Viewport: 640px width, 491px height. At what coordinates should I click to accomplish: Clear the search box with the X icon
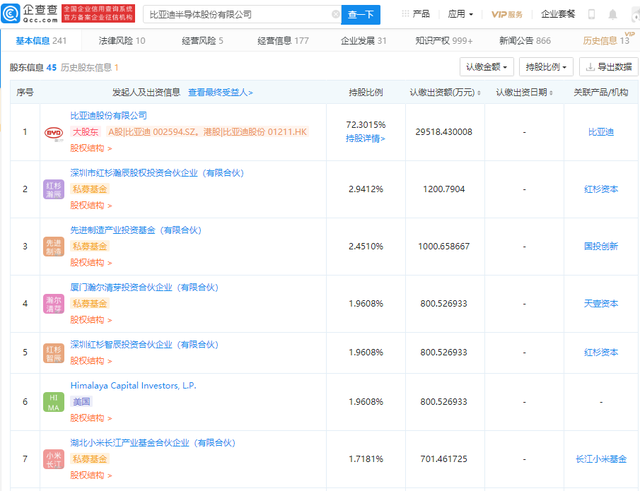point(336,15)
